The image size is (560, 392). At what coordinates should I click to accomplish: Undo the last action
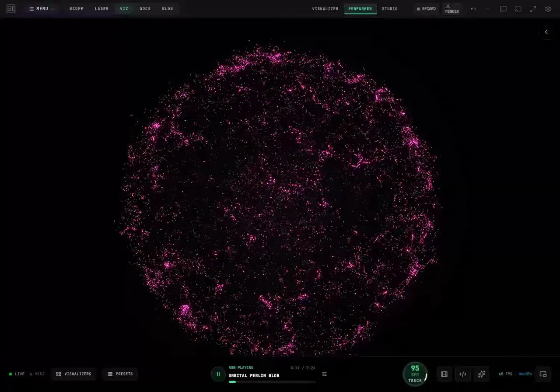pos(473,9)
